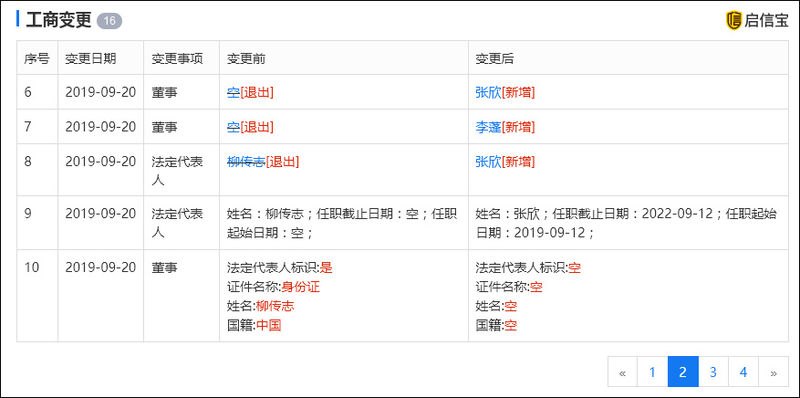Go to previous page with « arrow
This screenshot has width=800, height=398.
pyautogui.click(x=622, y=372)
